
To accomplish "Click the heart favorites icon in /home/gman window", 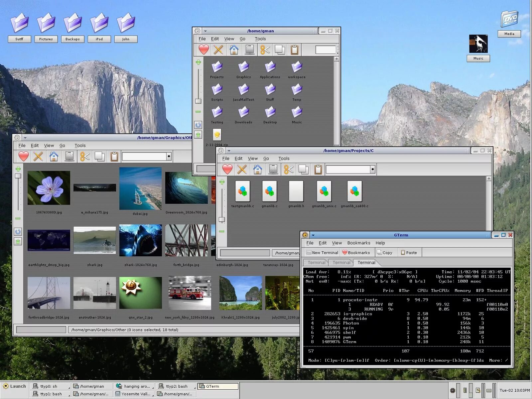I will coord(204,50).
